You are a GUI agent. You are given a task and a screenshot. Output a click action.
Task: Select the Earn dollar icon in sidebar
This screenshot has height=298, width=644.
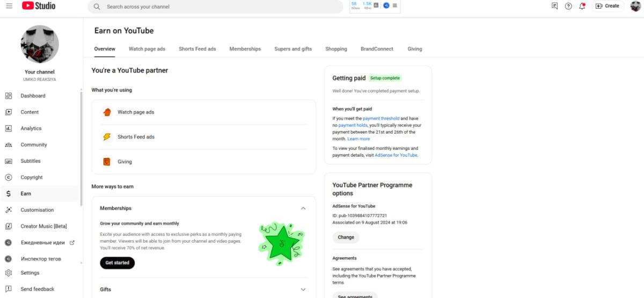coord(9,194)
